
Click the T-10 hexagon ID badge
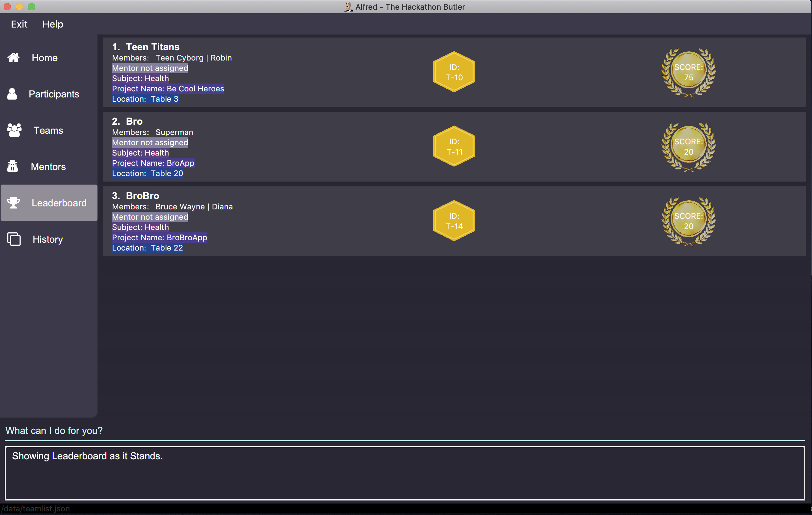pos(455,72)
